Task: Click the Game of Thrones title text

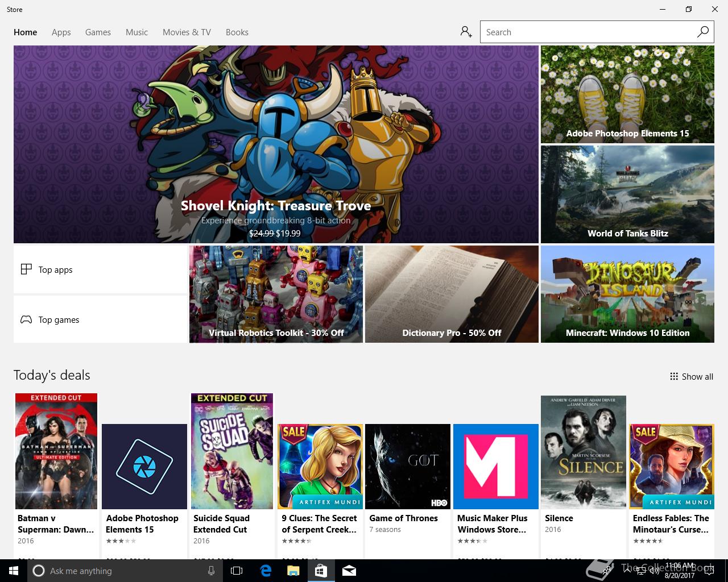Action: [x=403, y=518]
